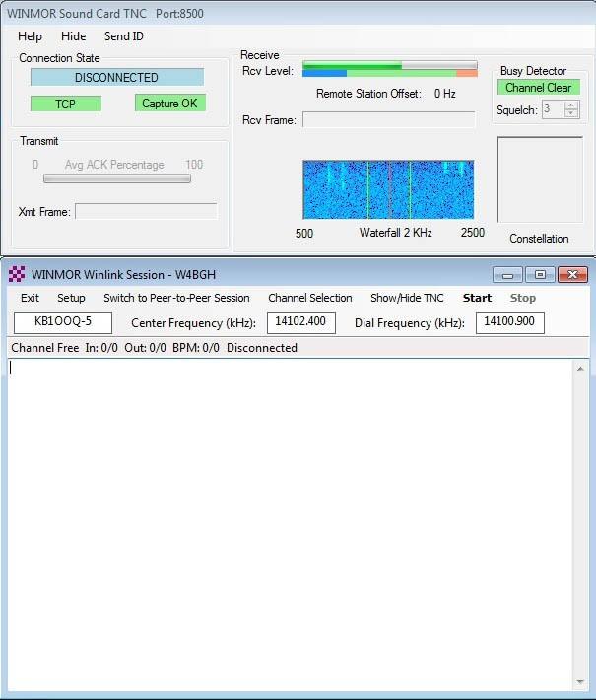Click the KB1OOQ-5 callsign field

coord(63,322)
